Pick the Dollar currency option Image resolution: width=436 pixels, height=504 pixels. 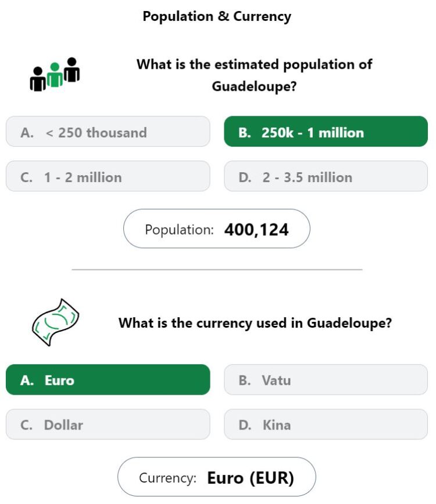pos(108,424)
